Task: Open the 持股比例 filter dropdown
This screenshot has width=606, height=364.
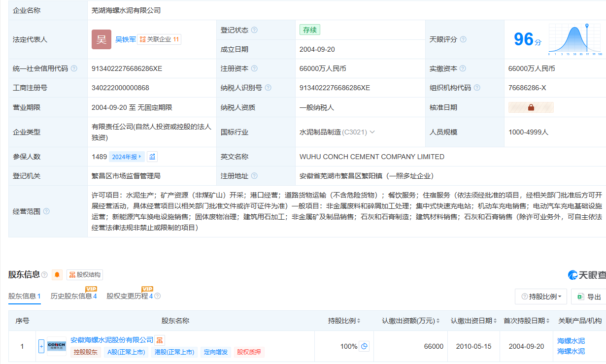Action: pyautogui.click(x=540, y=297)
